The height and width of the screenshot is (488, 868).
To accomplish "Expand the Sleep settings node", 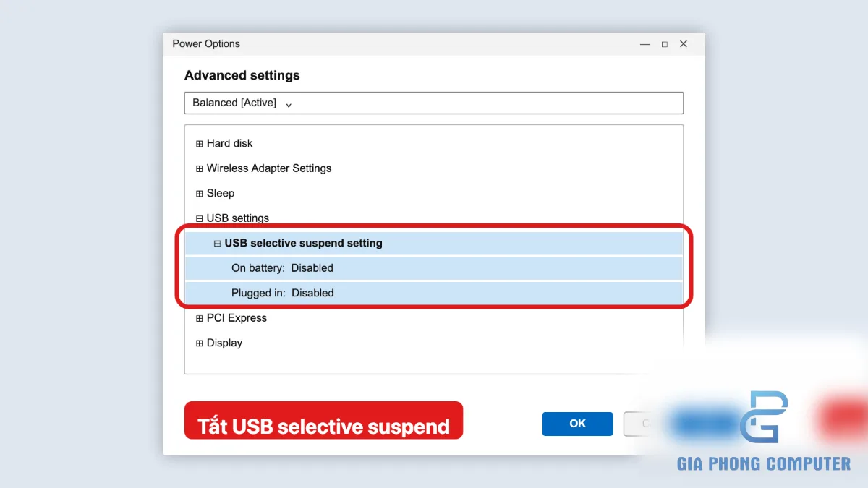I will point(200,194).
